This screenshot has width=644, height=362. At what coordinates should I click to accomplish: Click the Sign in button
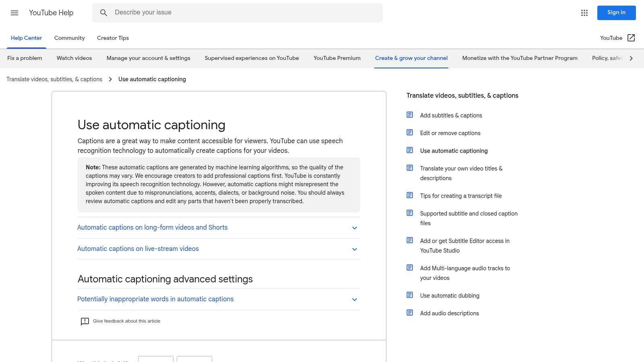click(x=616, y=12)
